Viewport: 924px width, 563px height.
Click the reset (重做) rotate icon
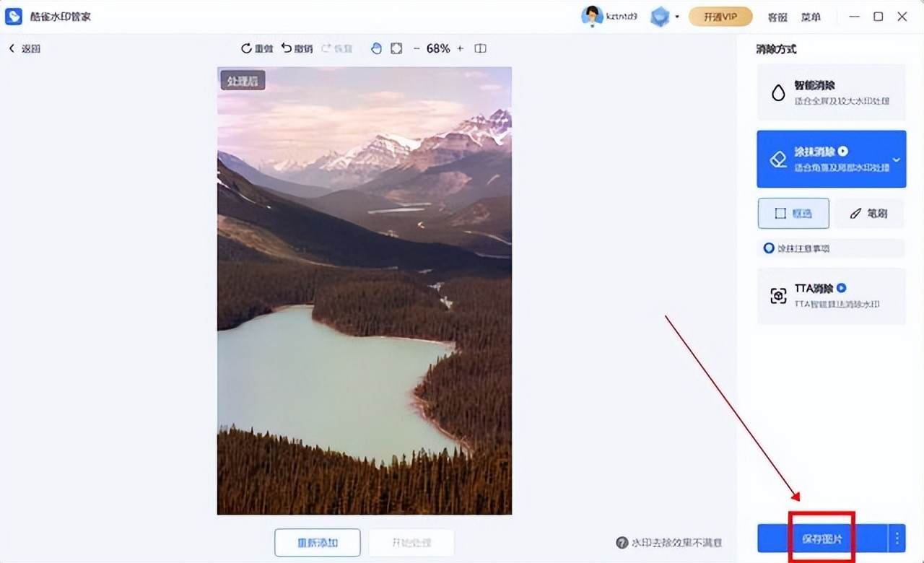[x=246, y=48]
